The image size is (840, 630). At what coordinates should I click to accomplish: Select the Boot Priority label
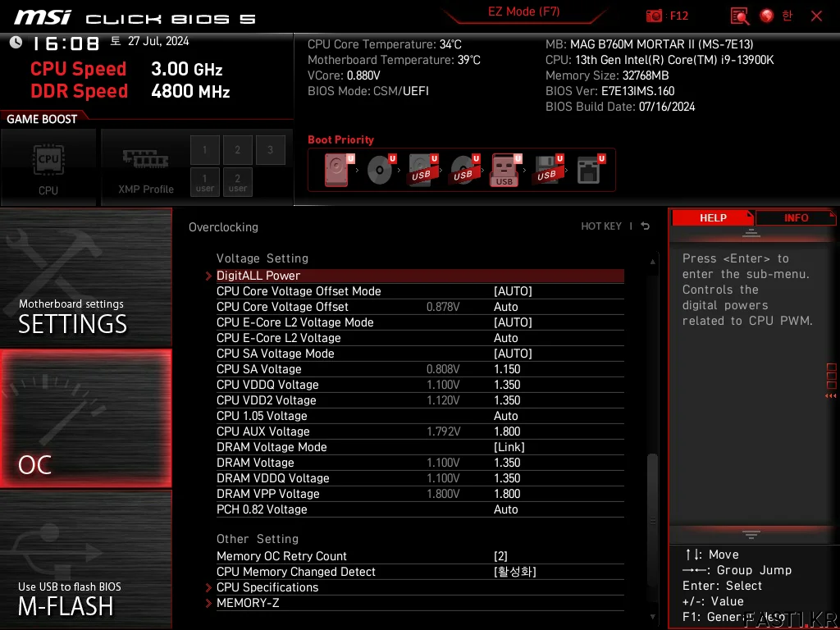pyautogui.click(x=340, y=139)
